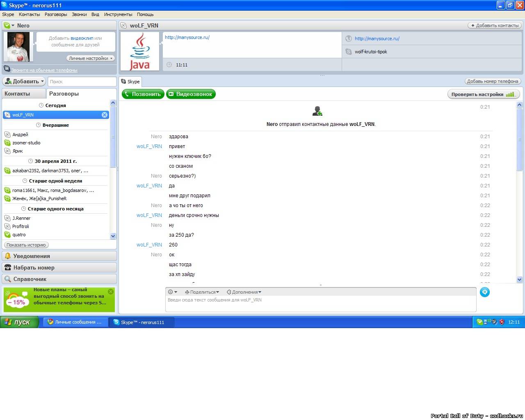This screenshot has width=525, height=420.
Task: Click the Звоните на обычные телефоны link
Action: [44, 70]
